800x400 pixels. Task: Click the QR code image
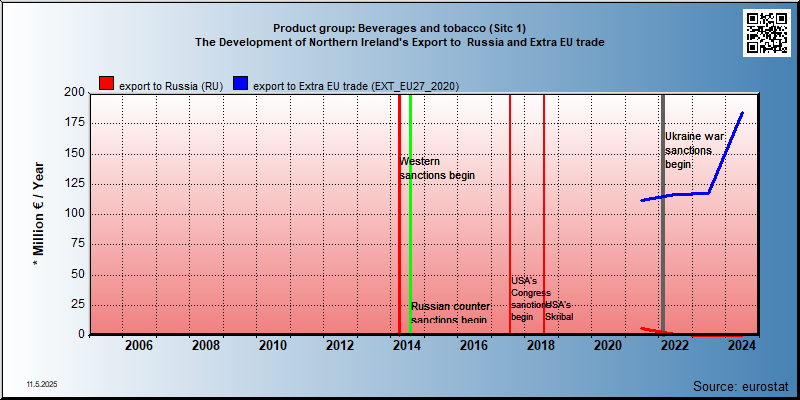point(767,33)
